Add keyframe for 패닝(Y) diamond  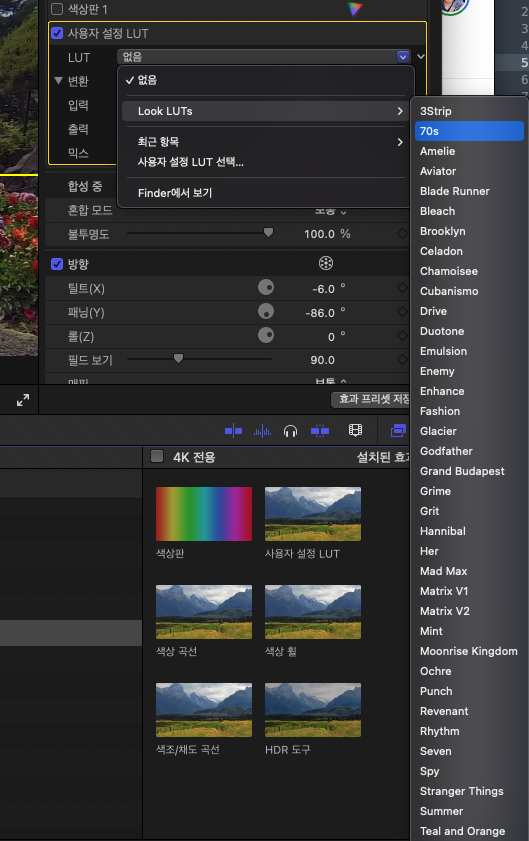point(402,312)
